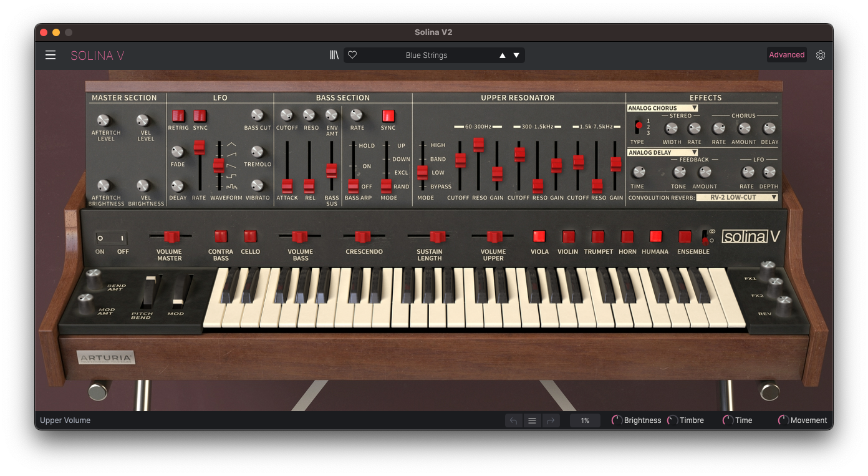Favorite the preset with heart icon
This screenshot has width=868, height=476.
tap(352, 55)
